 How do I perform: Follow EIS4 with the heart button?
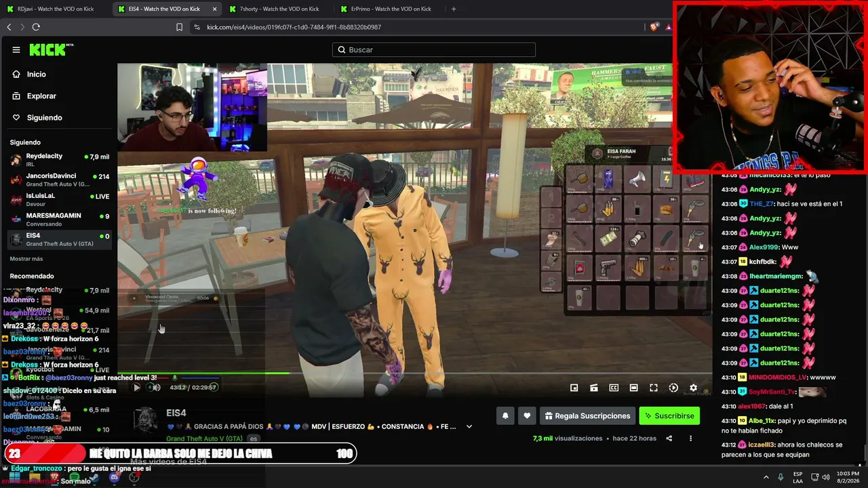coord(527,415)
